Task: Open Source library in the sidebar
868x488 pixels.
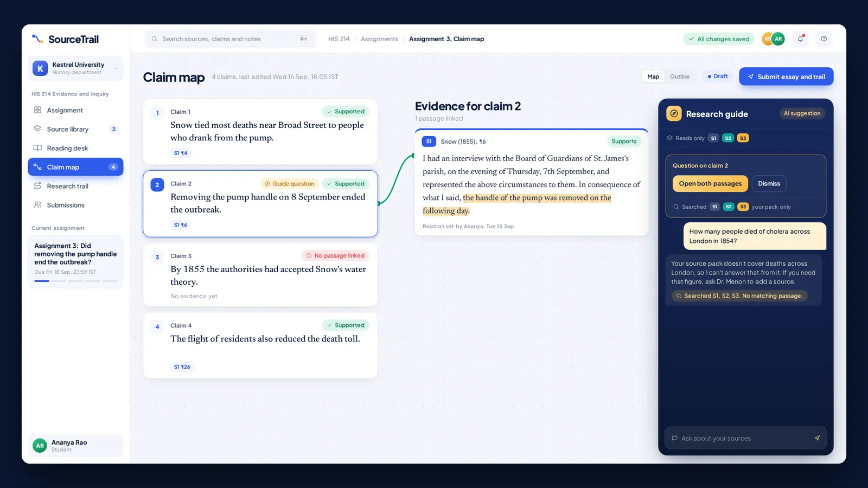Action: pos(75,129)
